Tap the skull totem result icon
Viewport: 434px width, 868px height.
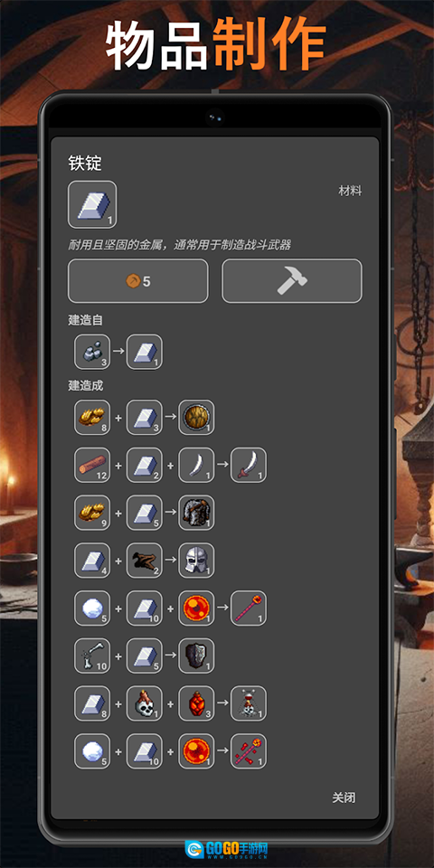[x=249, y=703]
